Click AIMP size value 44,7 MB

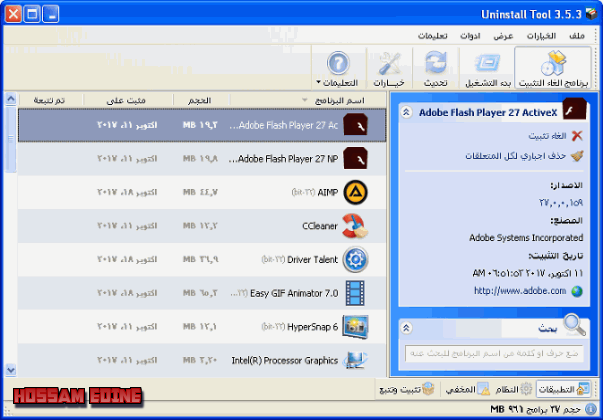pos(200,192)
